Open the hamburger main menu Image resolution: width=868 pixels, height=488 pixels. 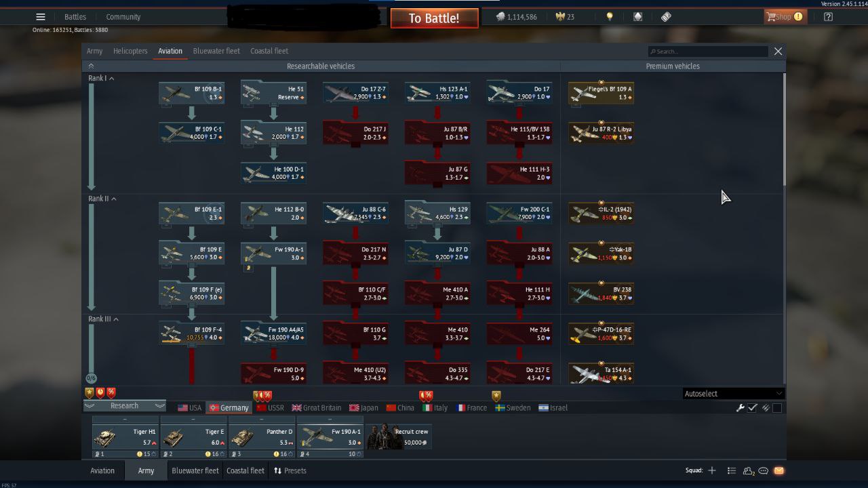[x=41, y=17]
